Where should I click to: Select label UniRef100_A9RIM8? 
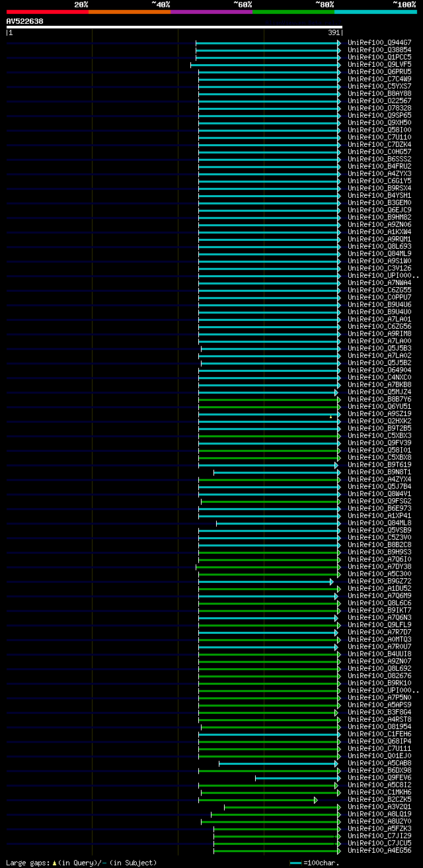tap(379, 333)
